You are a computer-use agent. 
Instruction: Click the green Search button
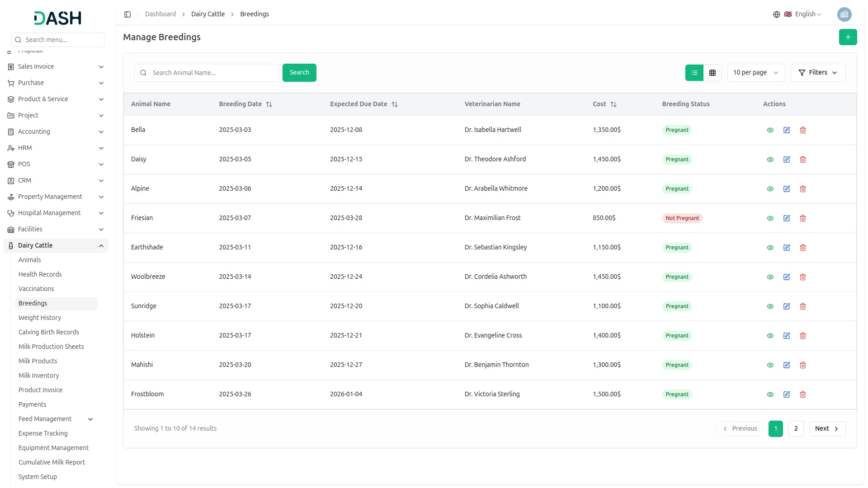[x=299, y=73]
